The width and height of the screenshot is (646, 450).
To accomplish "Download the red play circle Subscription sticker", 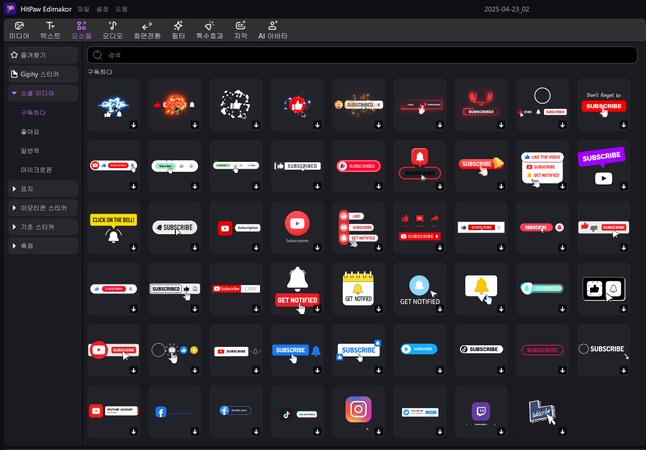I will [x=317, y=248].
